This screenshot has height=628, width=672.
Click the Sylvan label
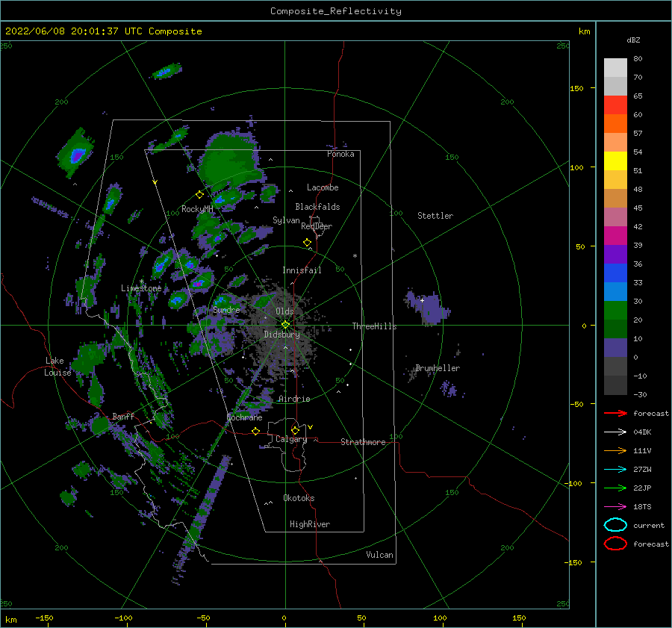point(286,220)
